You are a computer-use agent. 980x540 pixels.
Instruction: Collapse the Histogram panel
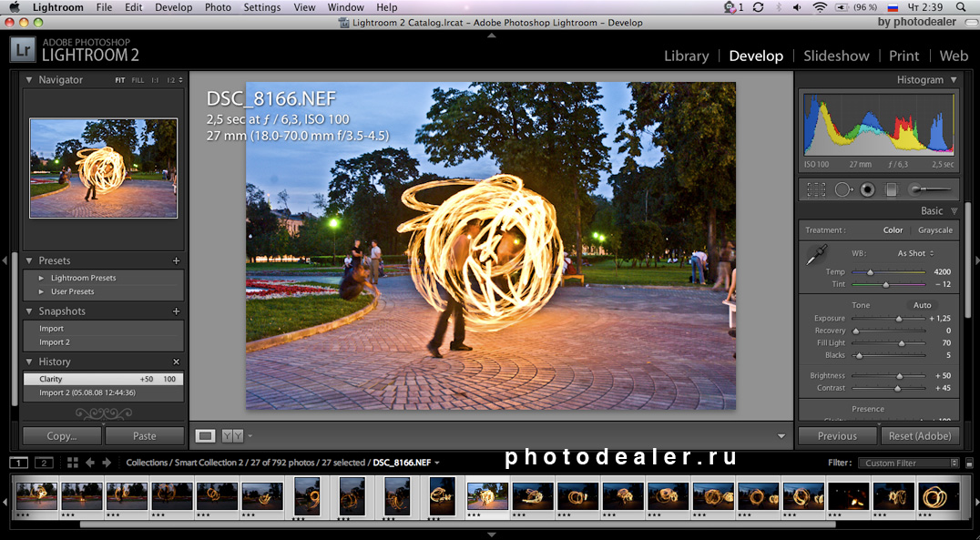953,80
